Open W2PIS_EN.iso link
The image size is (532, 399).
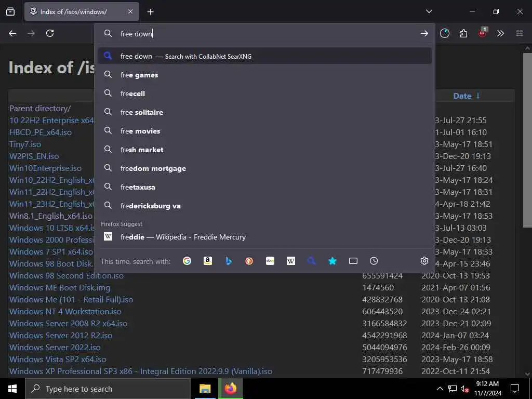tap(34, 156)
